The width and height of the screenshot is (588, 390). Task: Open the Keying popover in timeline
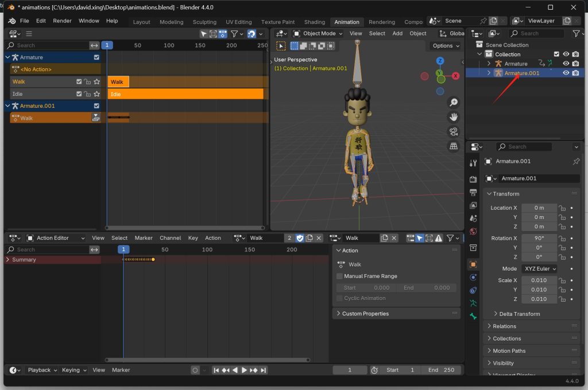click(x=74, y=370)
